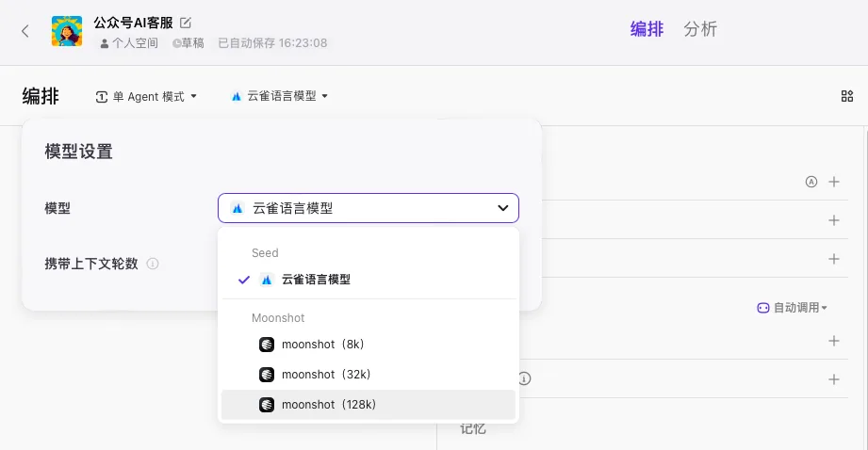The height and width of the screenshot is (450, 868).
Task: Click the auto-save timestamp 16:23:08
Action: click(x=303, y=43)
